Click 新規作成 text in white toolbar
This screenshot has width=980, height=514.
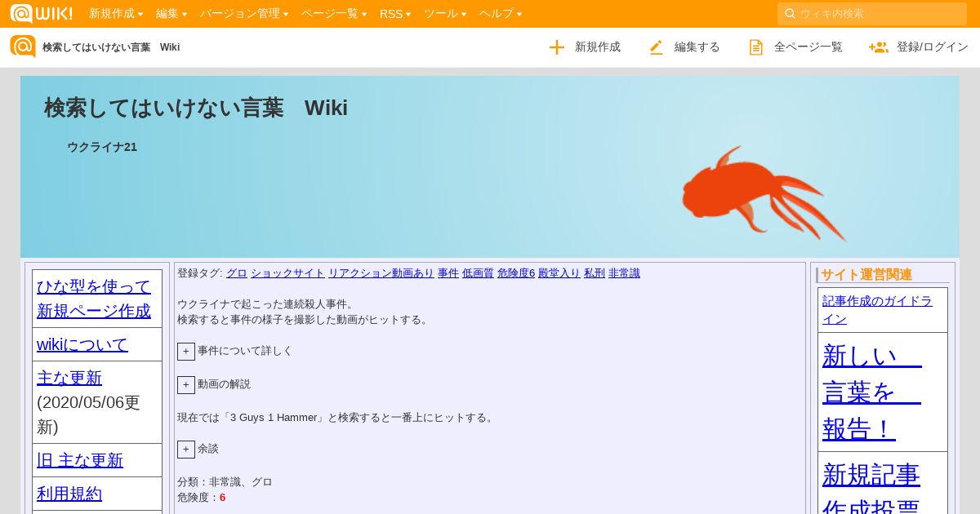point(598,47)
